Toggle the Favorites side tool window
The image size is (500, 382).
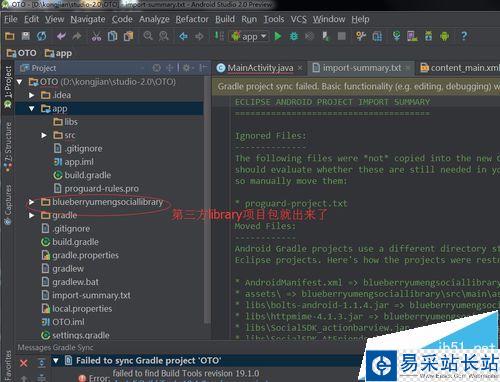pos(8,365)
